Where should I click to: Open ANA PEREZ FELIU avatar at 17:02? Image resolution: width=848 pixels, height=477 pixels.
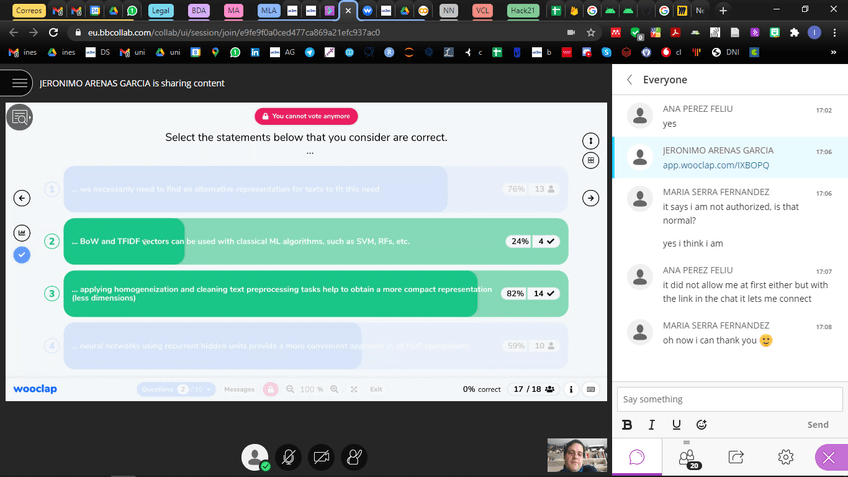tap(640, 115)
